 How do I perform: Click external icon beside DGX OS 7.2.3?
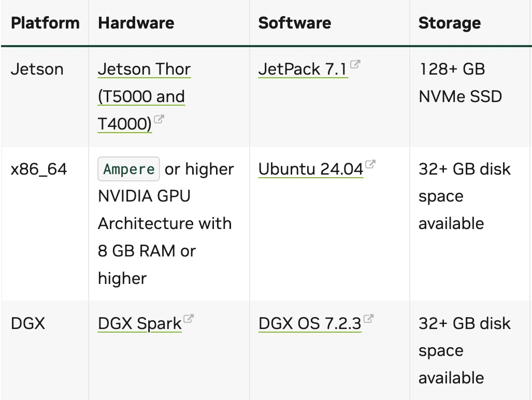point(368,319)
